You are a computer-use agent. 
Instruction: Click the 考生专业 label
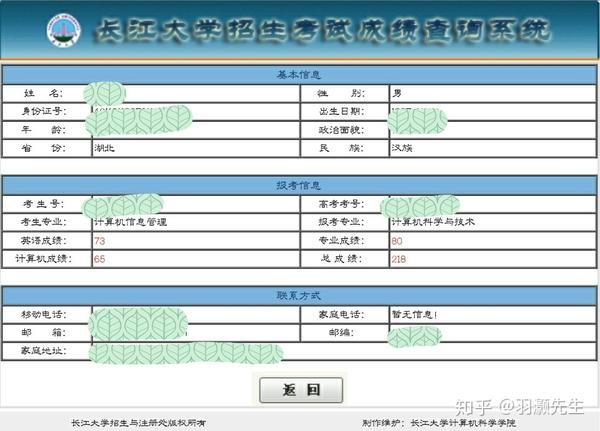(43, 222)
